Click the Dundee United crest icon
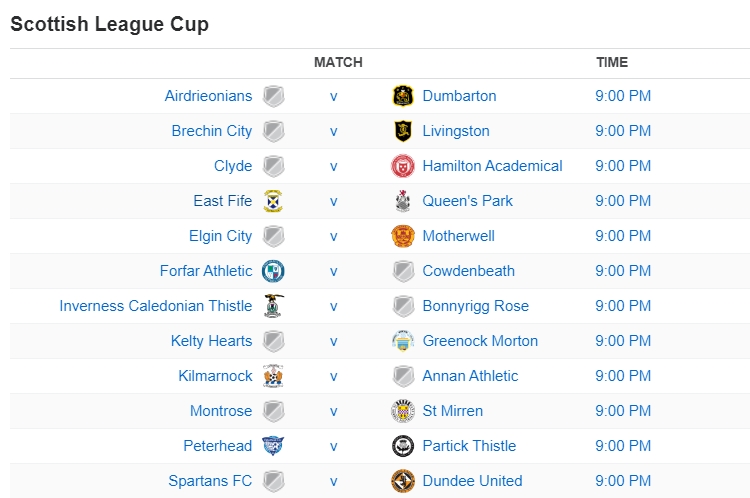 coord(403,481)
